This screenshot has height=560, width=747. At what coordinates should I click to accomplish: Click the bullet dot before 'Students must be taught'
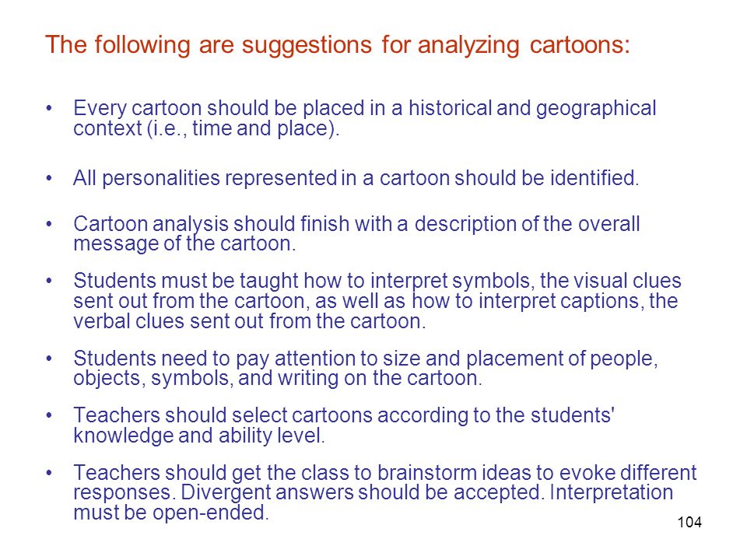(48, 281)
